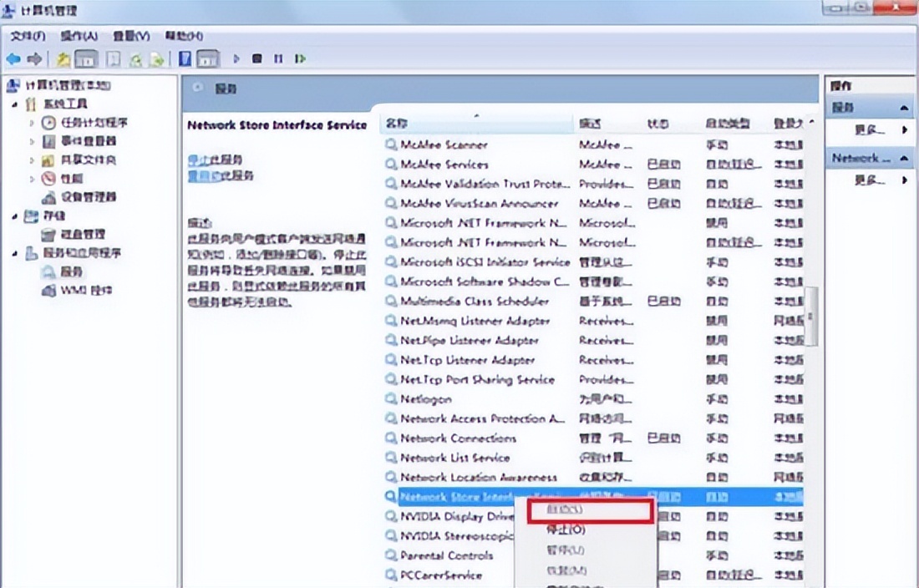Click the Start Service play icon
Viewport: 919px width, 588px height.
click(236, 59)
